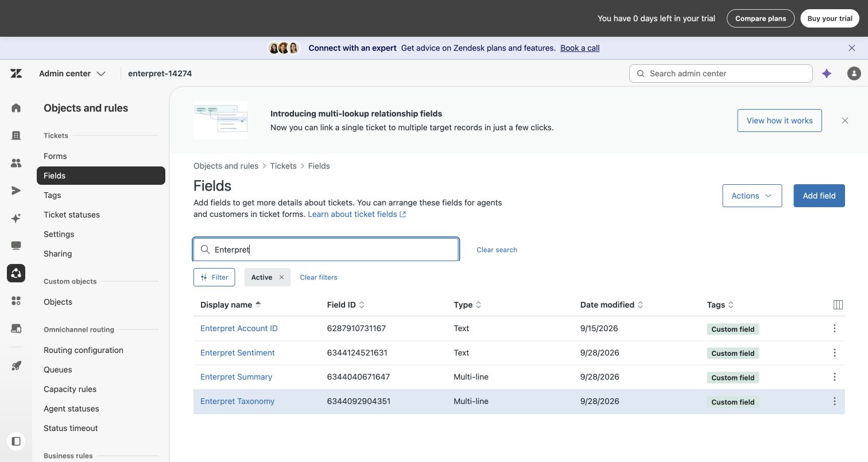This screenshot has height=462, width=868.
Task: Select Forms in the Tickets menu
Action: tap(55, 156)
